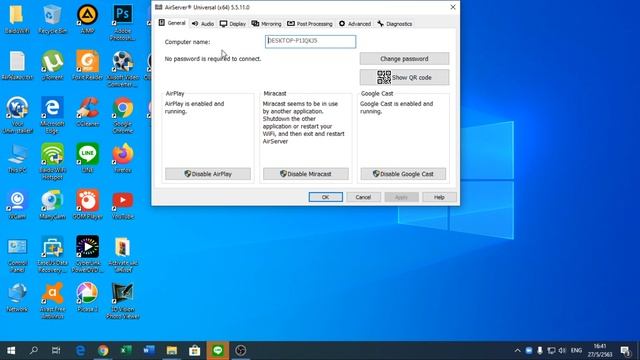This screenshot has width=640, height=360.
Task: Select the ManyCam desktop icon
Action: 52,204
